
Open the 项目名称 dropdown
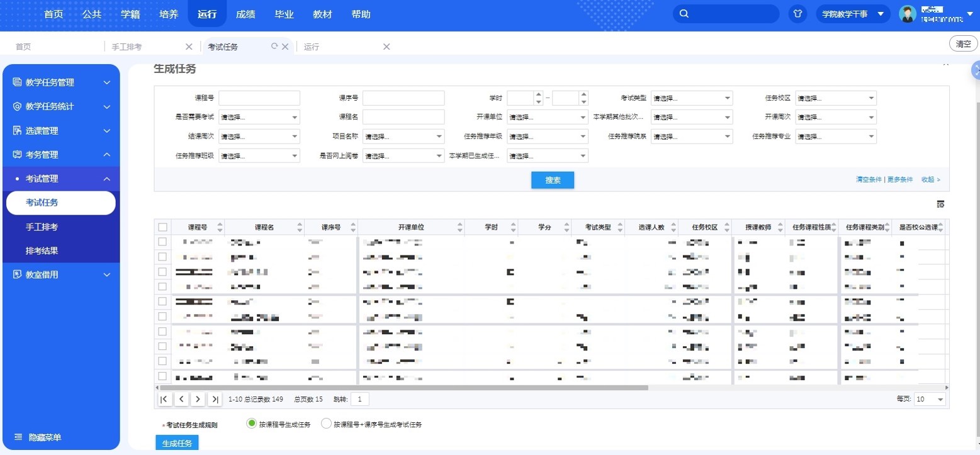pos(403,137)
